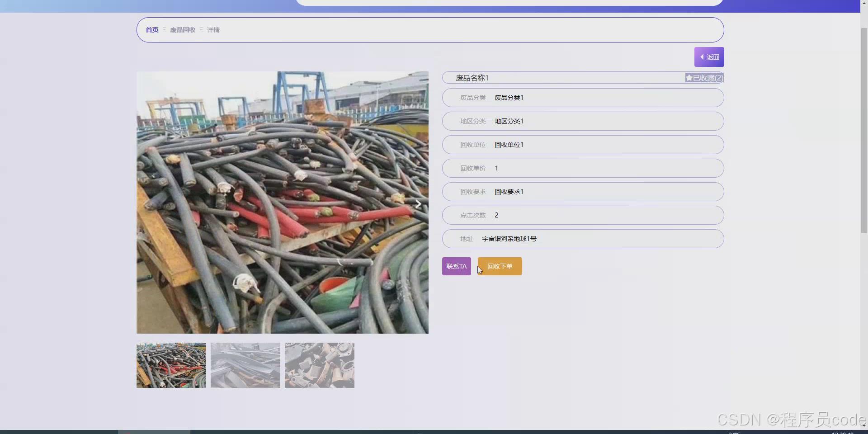The width and height of the screenshot is (868, 434).
Task: Click the 回收要求1 value
Action: pyautogui.click(x=509, y=192)
